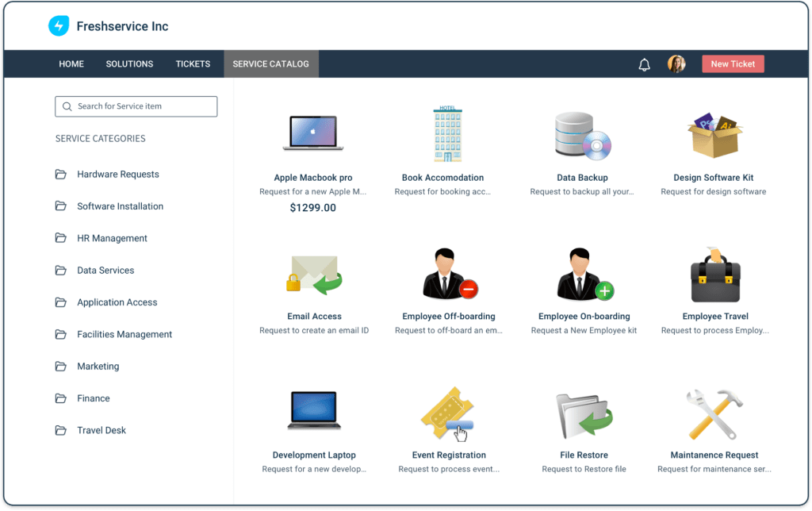Select the Design Software Kit box icon
This screenshot has height=511, width=812.
[712, 132]
